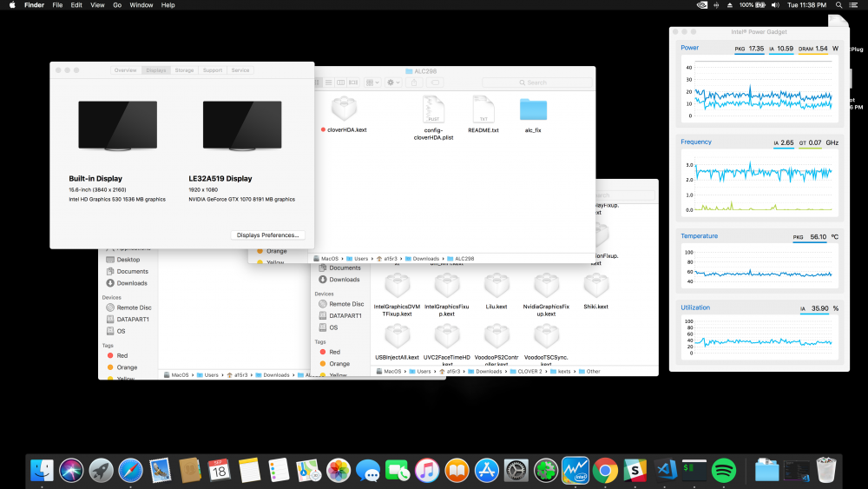The image size is (868, 489).
Task: Open the Help menu
Action: [168, 5]
